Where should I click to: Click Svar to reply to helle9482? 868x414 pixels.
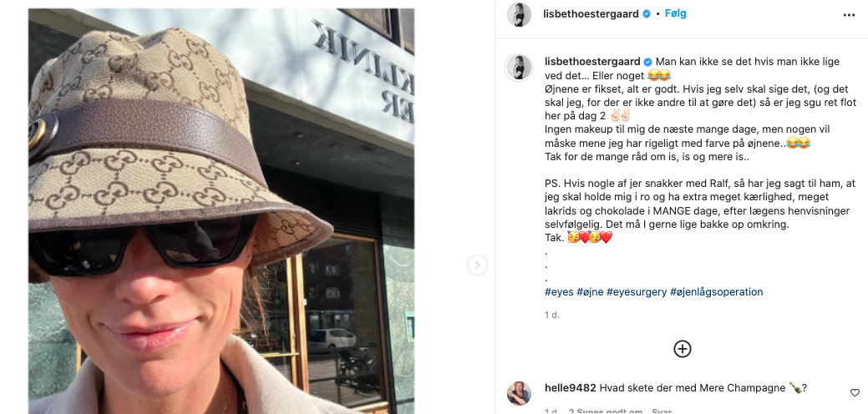662,411
